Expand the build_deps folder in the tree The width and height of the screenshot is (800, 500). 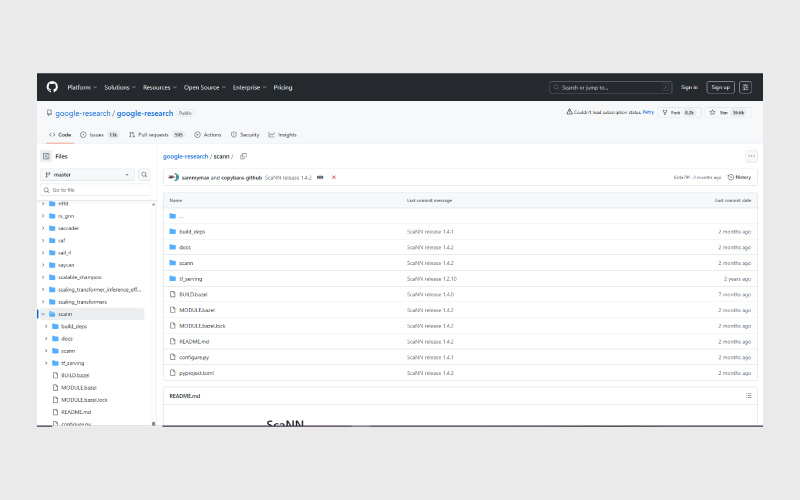[x=46, y=326]
